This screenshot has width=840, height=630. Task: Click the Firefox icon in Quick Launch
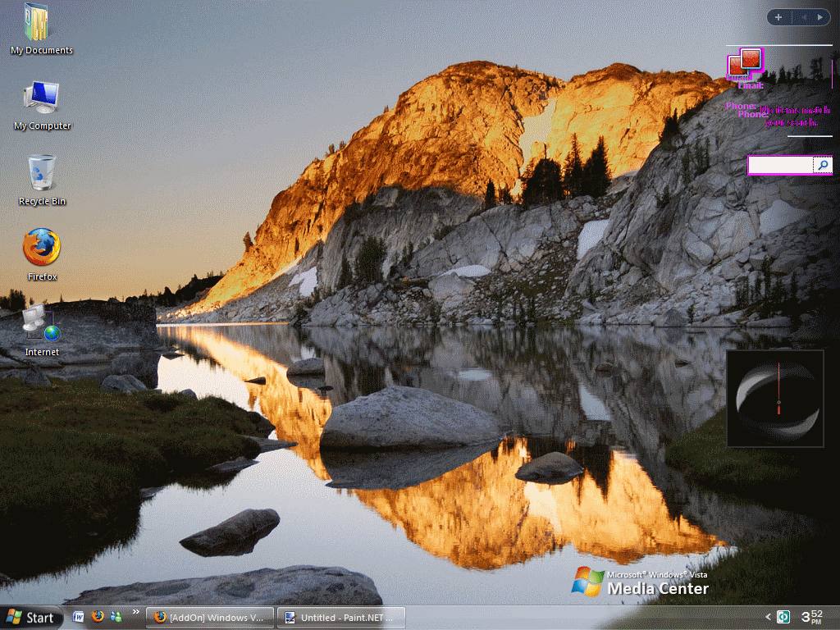pyautogui.click(x=98, y=617)
